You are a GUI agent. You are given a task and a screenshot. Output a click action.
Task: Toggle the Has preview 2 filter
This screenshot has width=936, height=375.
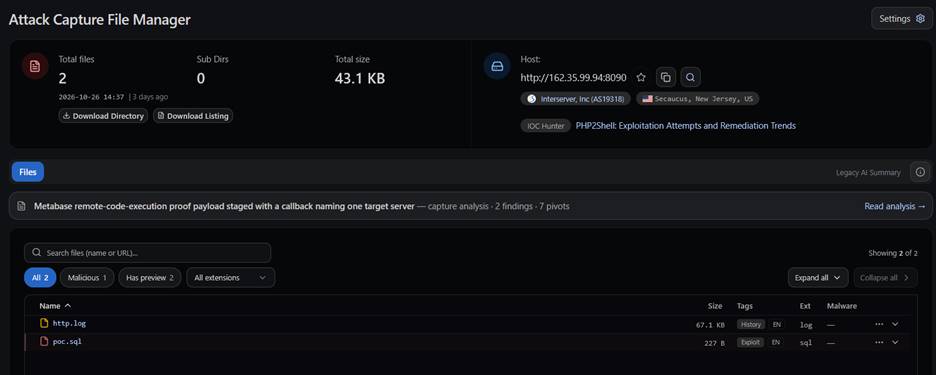[x=149, y=278]
